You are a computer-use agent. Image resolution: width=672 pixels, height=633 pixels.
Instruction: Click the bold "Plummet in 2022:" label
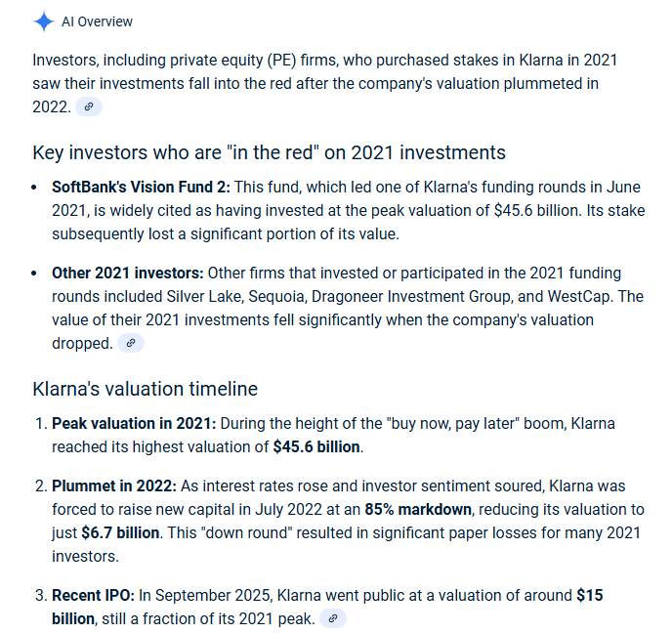(x=114, y=486)
